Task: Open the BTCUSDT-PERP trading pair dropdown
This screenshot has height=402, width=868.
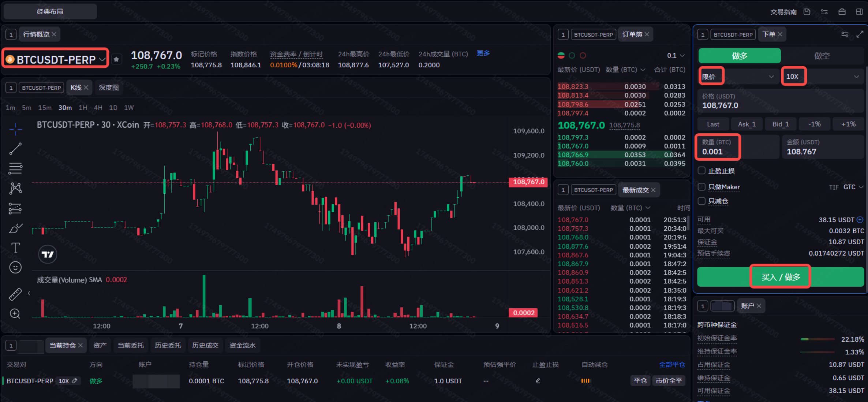Action: click(56, 59)
